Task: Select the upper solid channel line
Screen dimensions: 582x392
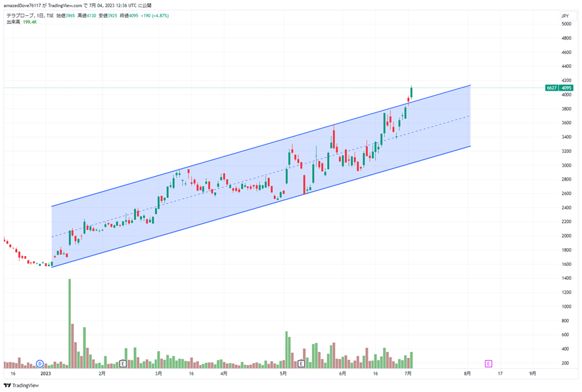Action: [x=260, y=146]
